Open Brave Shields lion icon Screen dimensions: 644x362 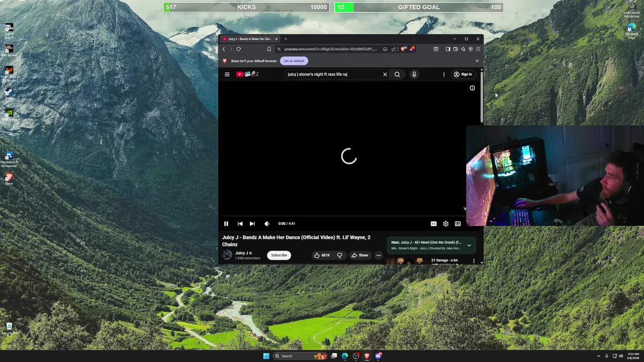[x=404, y=49]
